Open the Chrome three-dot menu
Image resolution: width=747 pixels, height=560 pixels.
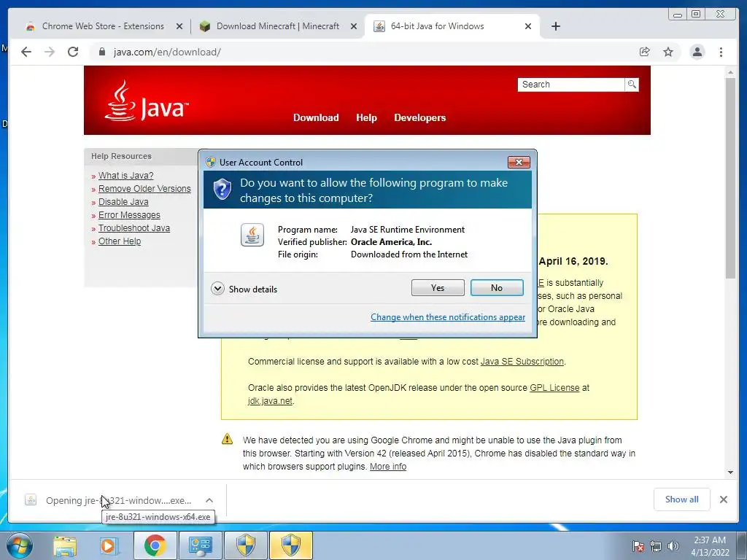(x=721, y=52)
